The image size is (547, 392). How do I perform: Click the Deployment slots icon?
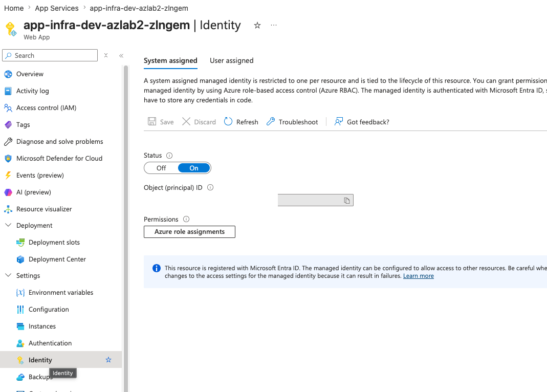coord(20,243)
